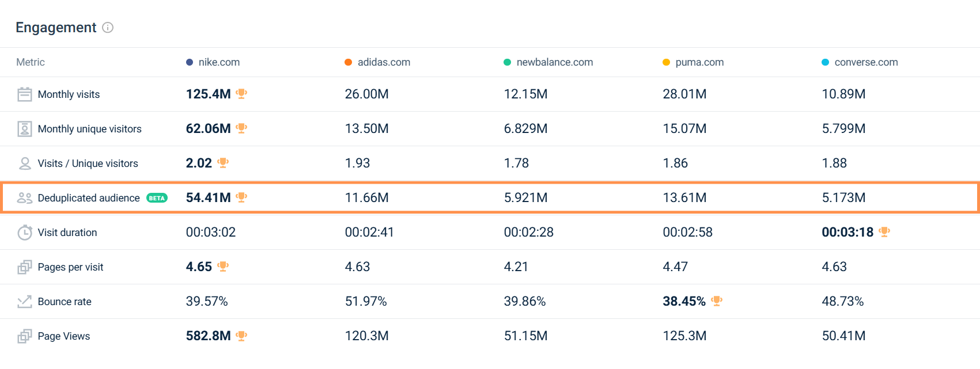Click the trophy beside 4.65 pages per visit
The width and height of the screenshot is (980, 369).
coord(223,267)
